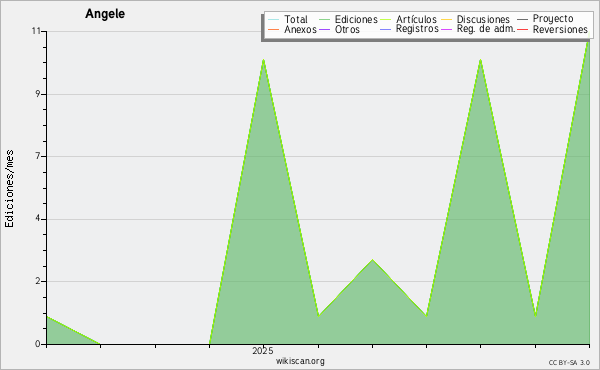Click the light-blue Total legend line swatch

(x=274, y=20)
